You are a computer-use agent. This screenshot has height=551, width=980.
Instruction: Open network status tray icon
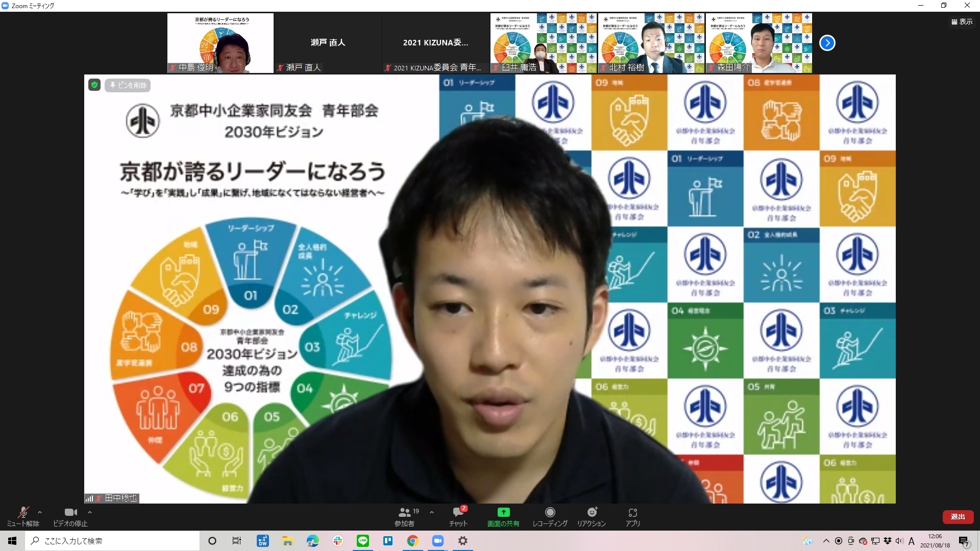coord(875,541)
